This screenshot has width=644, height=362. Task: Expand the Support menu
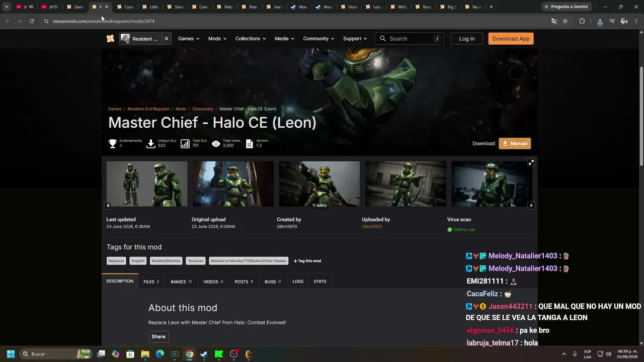[x=355, y=39]
